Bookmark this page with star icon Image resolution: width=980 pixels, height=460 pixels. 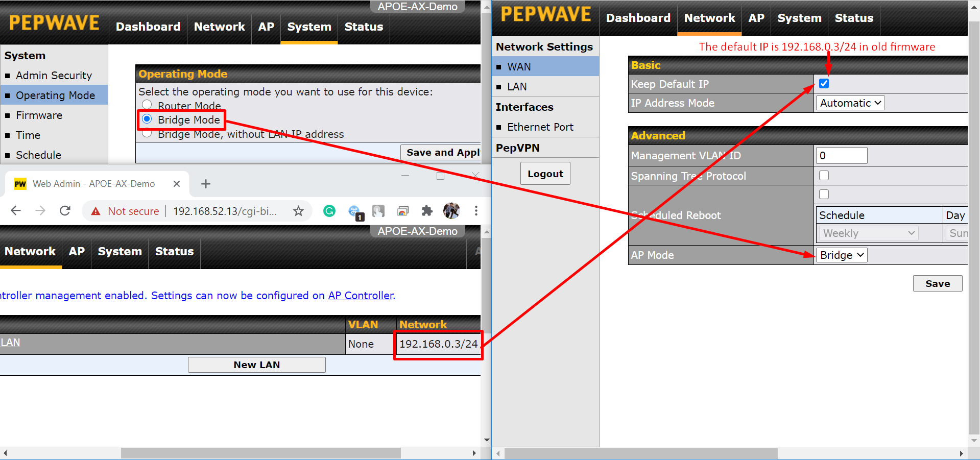point(298,211)
